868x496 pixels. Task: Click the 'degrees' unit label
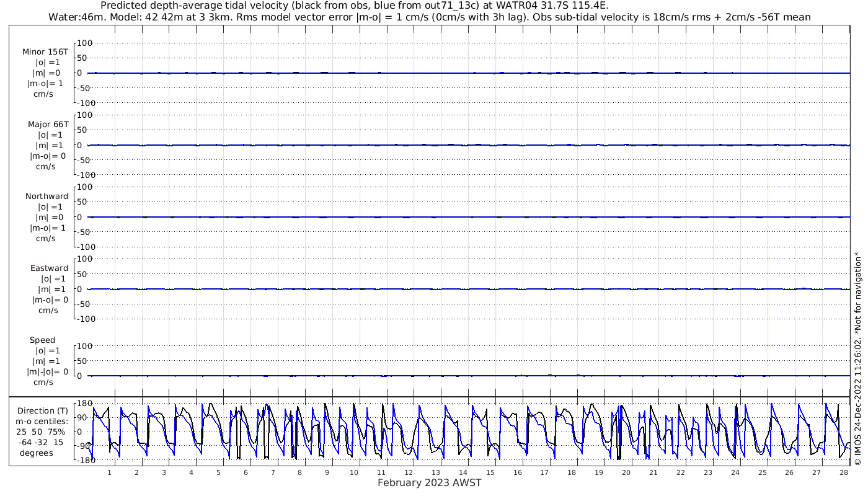[x=37, y=453]
